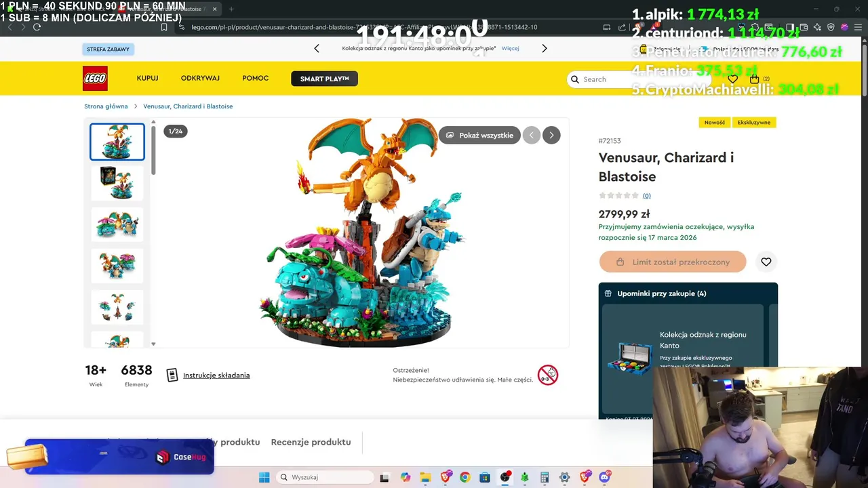This screenshot has height=488, width=868.
Task: Click into the LEGO Search field
Action: tap(637, 79)
